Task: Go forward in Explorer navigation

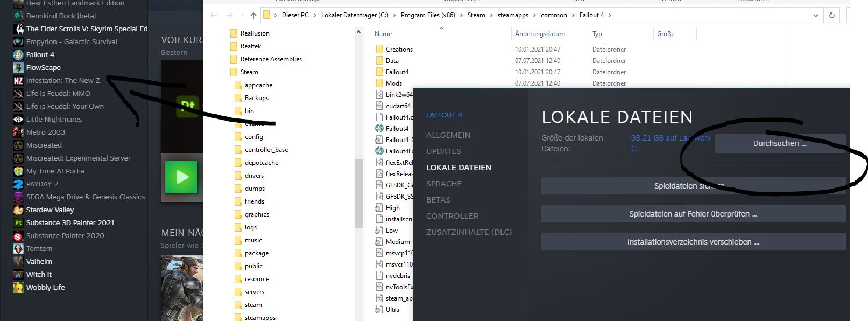Action: tap(230, 15)
